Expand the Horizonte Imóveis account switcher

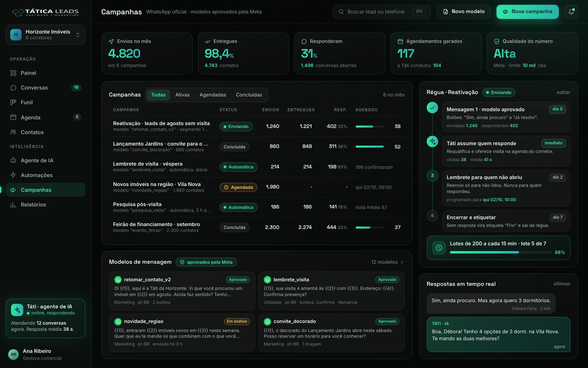click(45, 35)
